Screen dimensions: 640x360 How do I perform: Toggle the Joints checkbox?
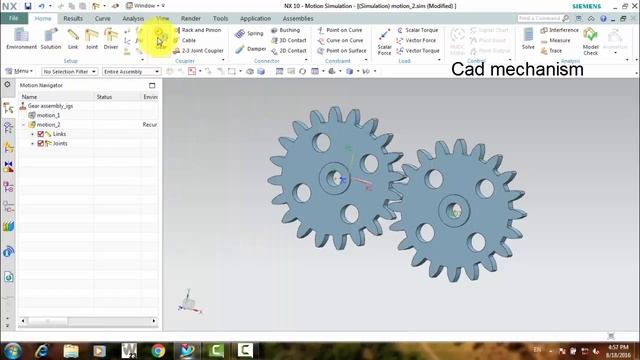tap(40, 143)
